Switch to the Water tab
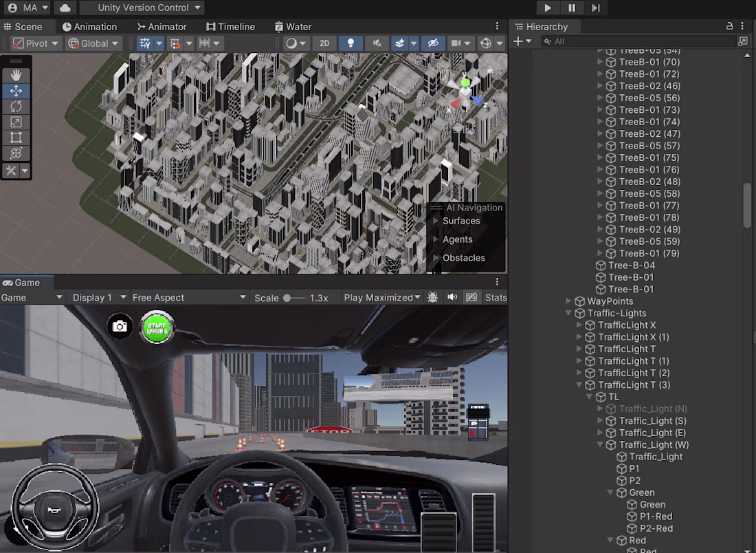756x553 pixels. (293, 27)
